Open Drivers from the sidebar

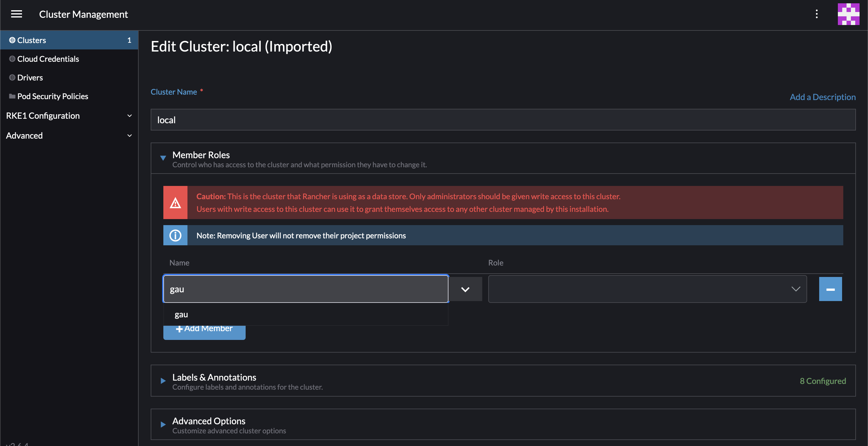tap(30, 77)
